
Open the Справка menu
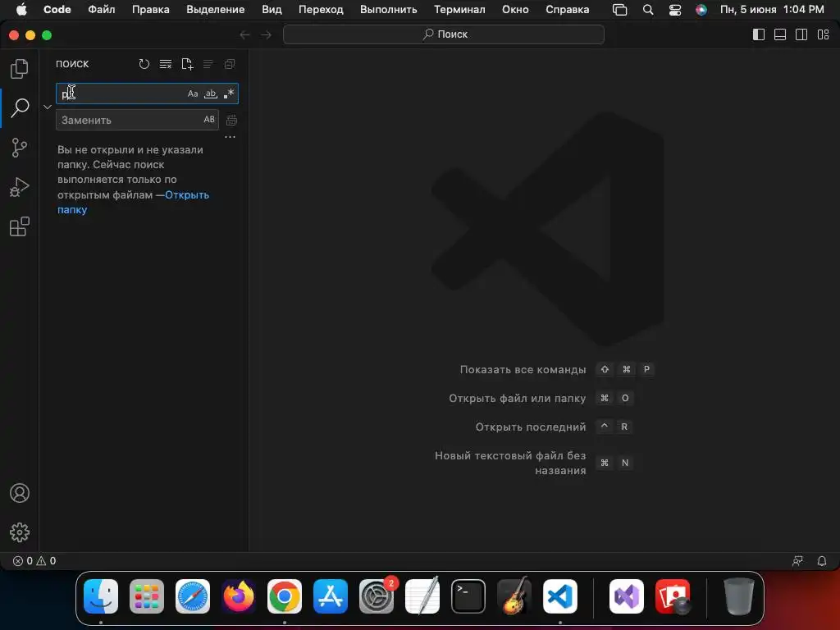coord(568,9)
